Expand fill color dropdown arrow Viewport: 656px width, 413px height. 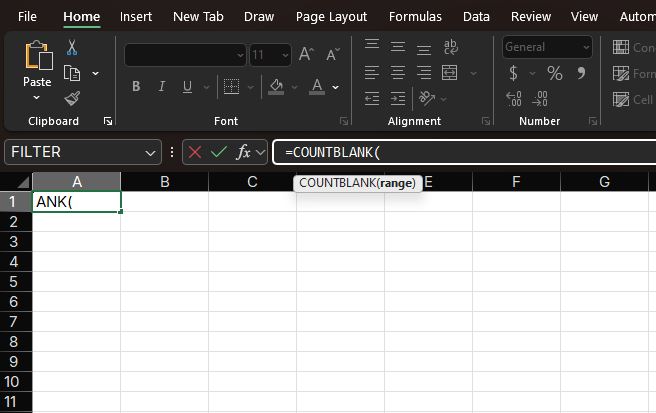(295, 87)
